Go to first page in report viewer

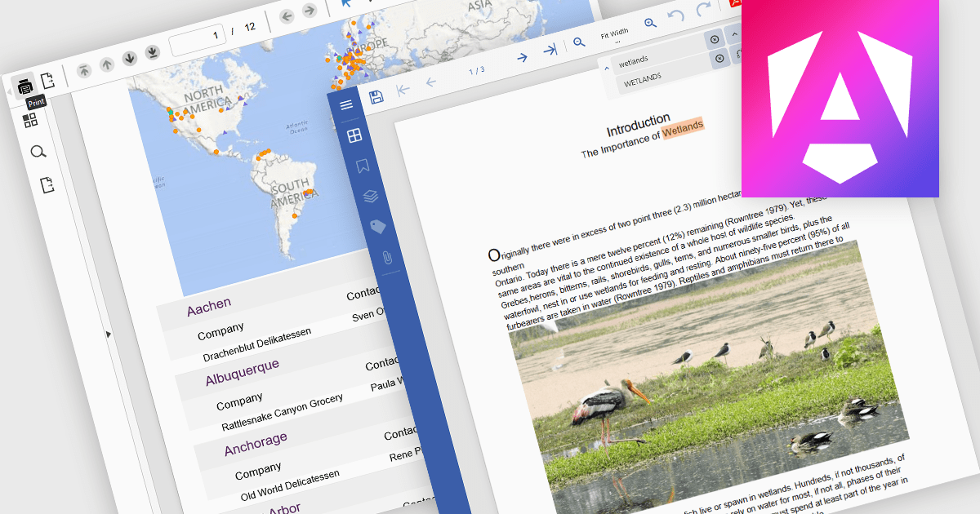tap(83, 69)
